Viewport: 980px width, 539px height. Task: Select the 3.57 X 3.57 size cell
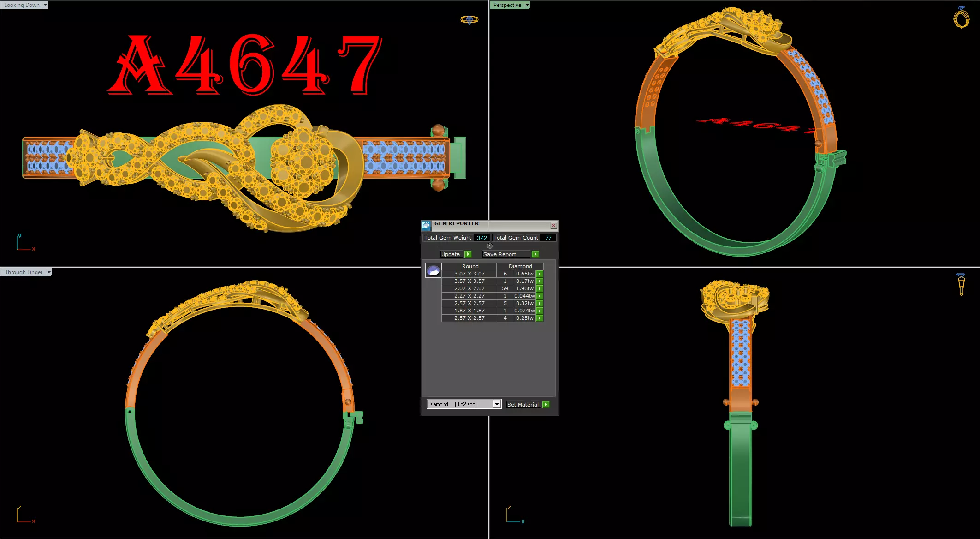coord(469,281)
